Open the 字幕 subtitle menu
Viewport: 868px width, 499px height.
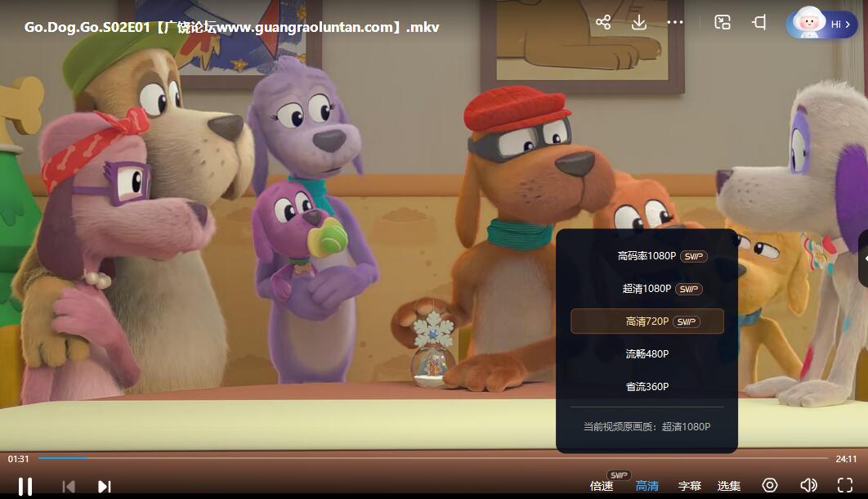[x=689, y=486]
